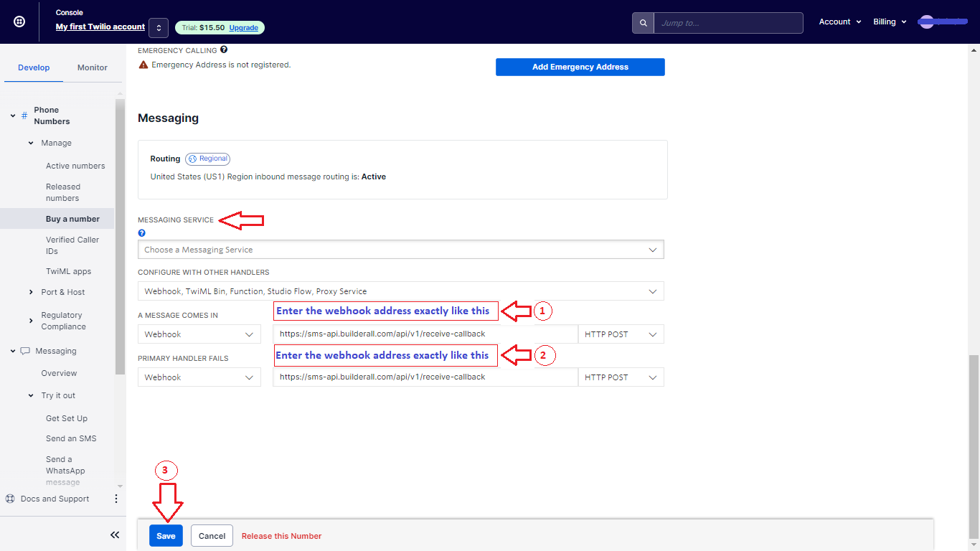Open the Twilio console home logo icon
The image size is (980, 551).
pyautogui.click(x=19, y=22)
